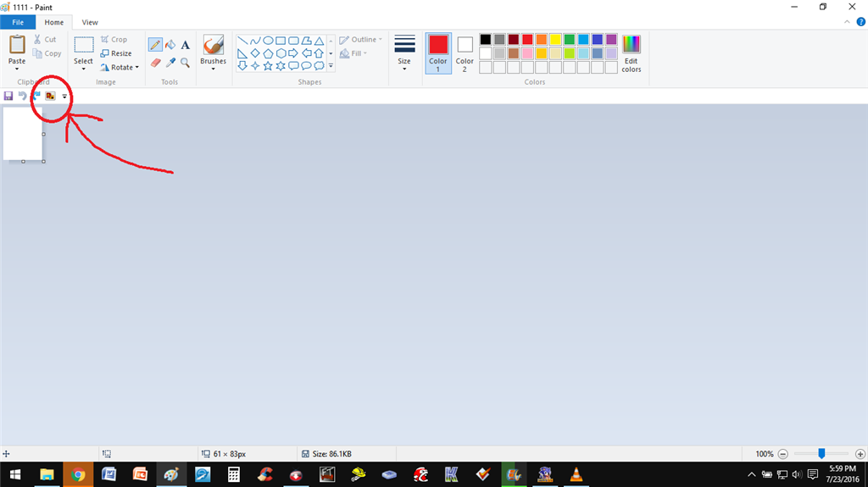Set Color 2 as the active color
Viewport: 868px width, 487px height.
click(x=465, y=53)
